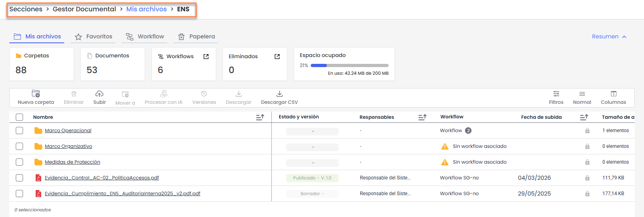The width and height of the screenshot is (644, 217).
Task: Open Workflows card external link icon
Action: (206, 57)
